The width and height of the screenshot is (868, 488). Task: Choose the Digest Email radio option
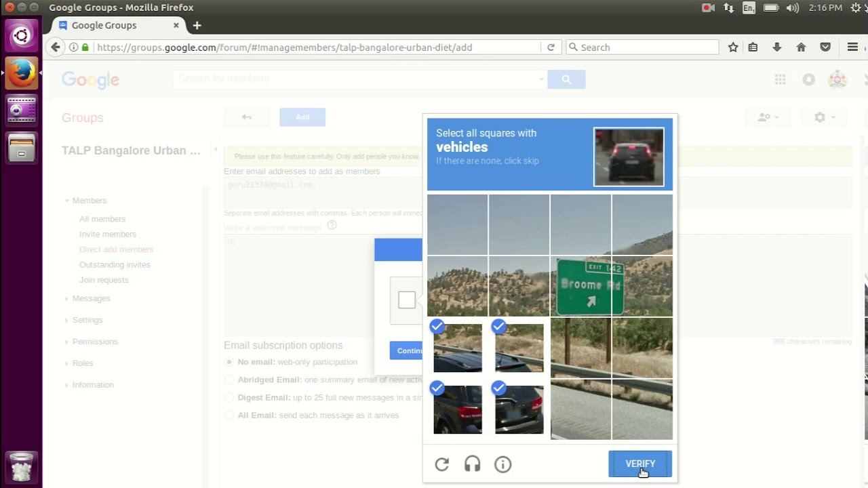coord(229,397)
